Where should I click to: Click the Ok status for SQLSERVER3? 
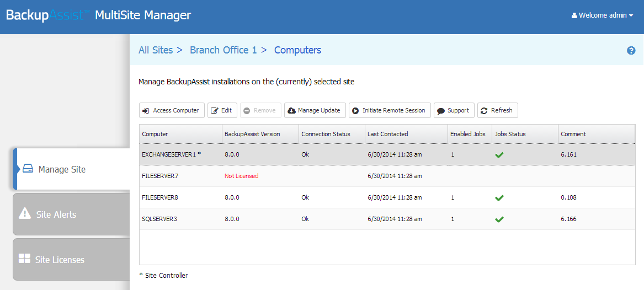click(x=305, y=219)
